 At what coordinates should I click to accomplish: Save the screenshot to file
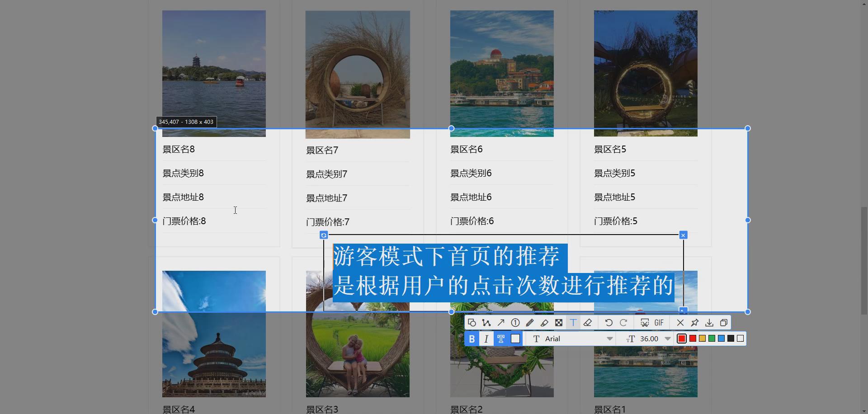click(x=709, y=323)
